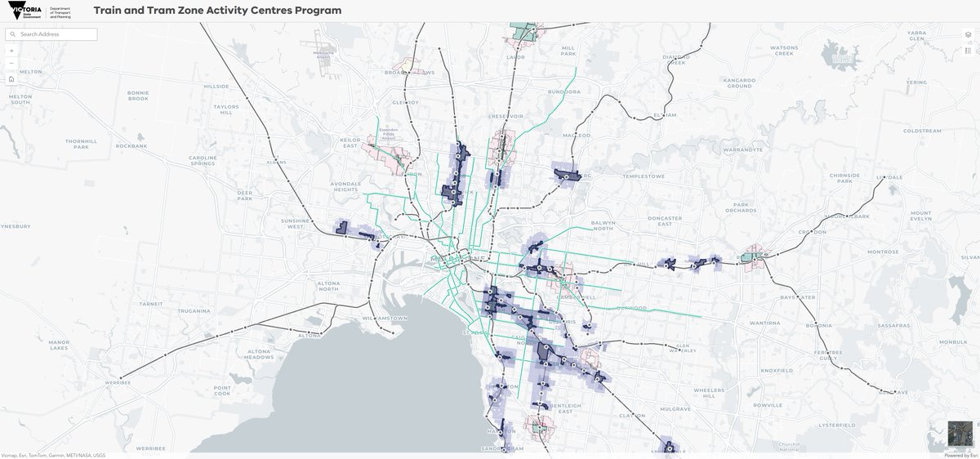The width and height of the screenshot is (980, 459).
Task: Click the ALTONA NORTH label
Action: coord(328,287)
